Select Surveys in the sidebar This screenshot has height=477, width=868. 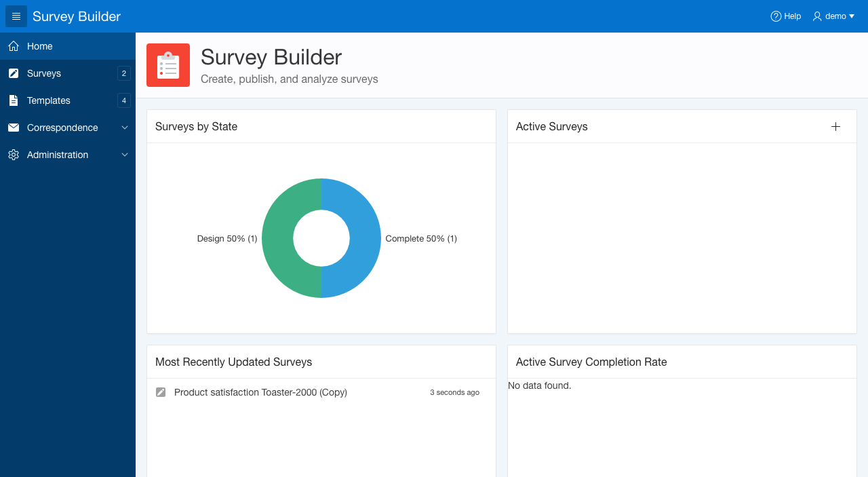point(44,73)
